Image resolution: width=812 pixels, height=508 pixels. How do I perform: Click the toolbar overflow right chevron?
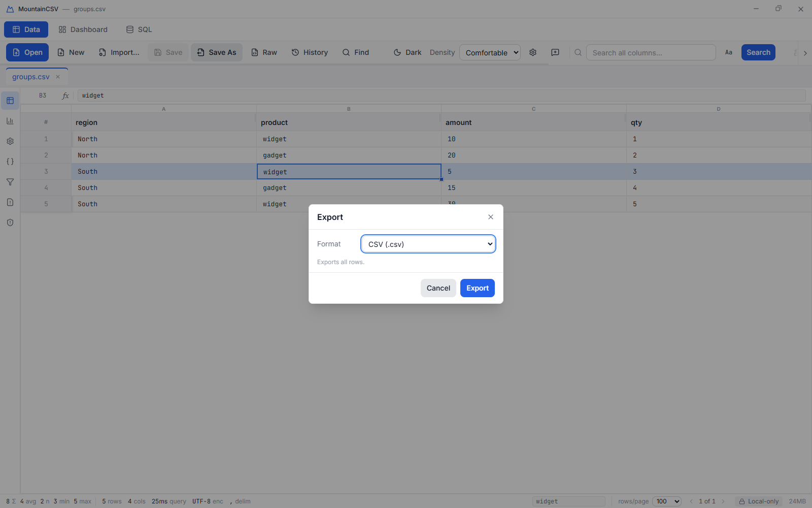(805, 53)
